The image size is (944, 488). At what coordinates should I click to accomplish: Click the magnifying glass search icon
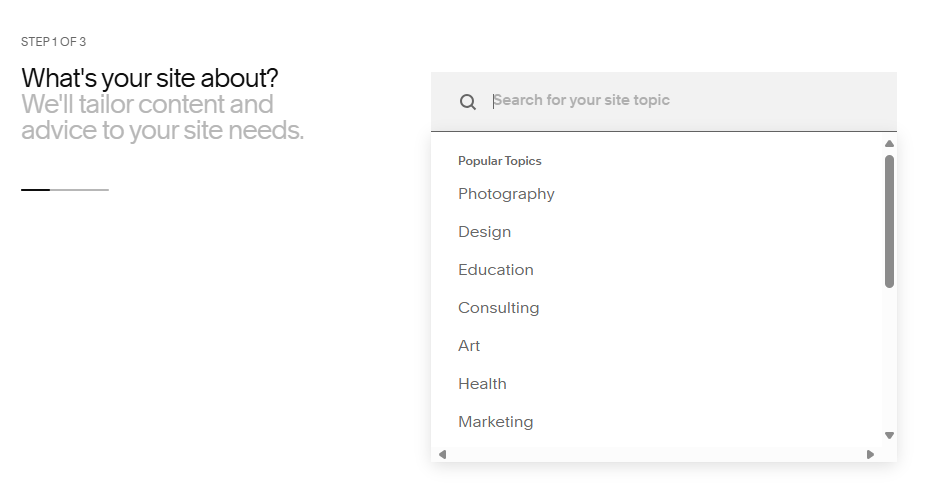pyautogui.click(x=468, y=102)
